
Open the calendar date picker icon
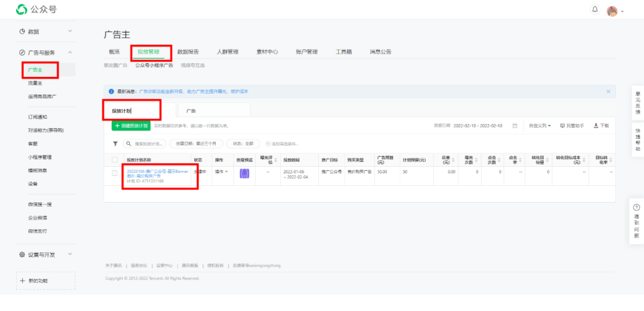(515, 126)
